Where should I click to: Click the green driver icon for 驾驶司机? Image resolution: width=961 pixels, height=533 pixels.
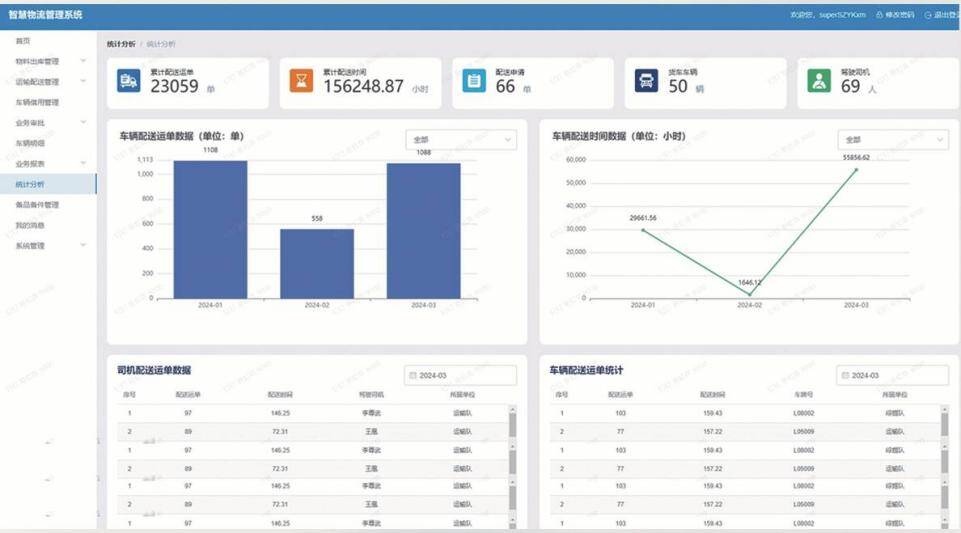click(819, 82)
